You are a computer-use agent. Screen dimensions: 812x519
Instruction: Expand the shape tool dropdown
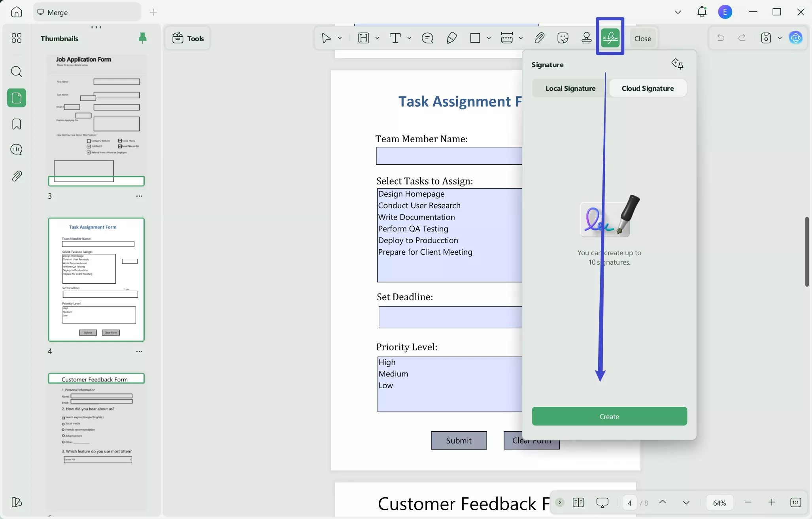click(x=489, y=38)
